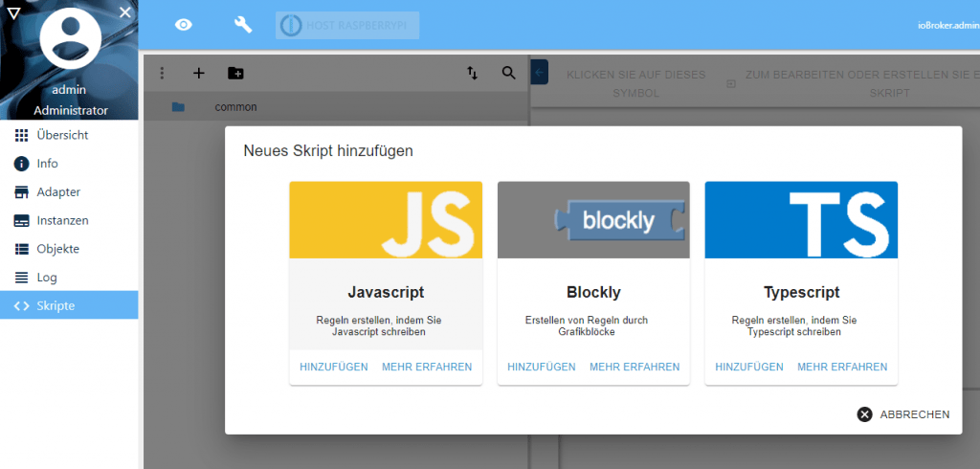Click the search magnifier icon

pyautogui.click(x=509, y=73)
